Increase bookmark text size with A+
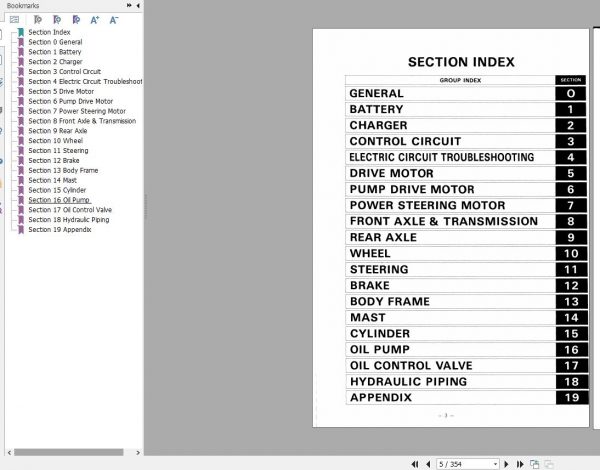600x470 pixels. (x=95, y=20)
